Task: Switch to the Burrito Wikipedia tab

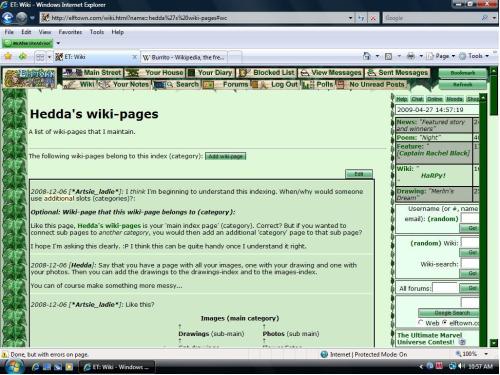Action: point(183,57)
